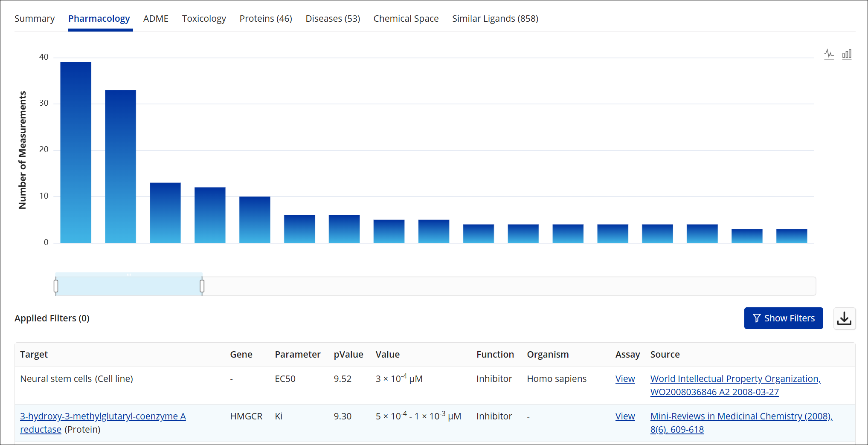The image size is (868, 445).
Task: Click the Ki parameter cell
Action: 279,416
